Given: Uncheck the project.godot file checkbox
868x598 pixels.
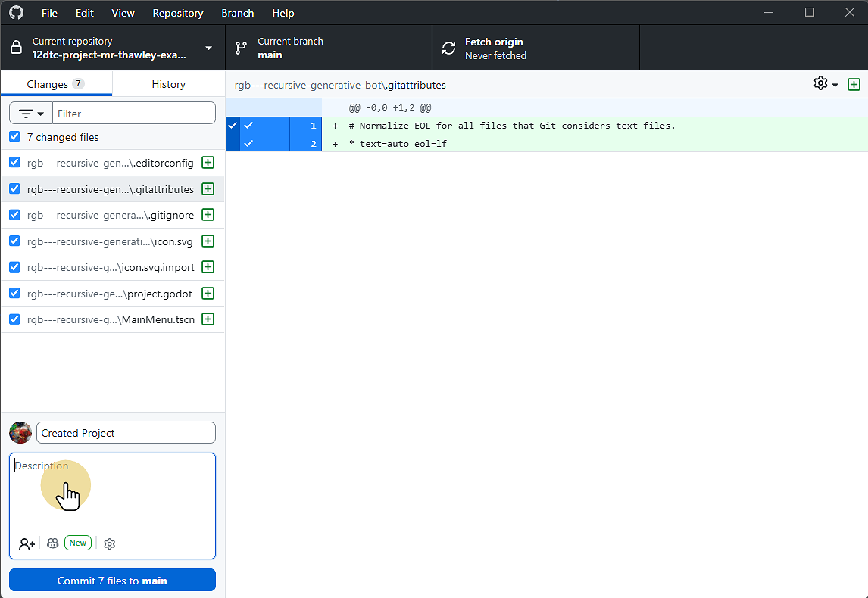Looking at the screenshot, I should pos(14,293).
